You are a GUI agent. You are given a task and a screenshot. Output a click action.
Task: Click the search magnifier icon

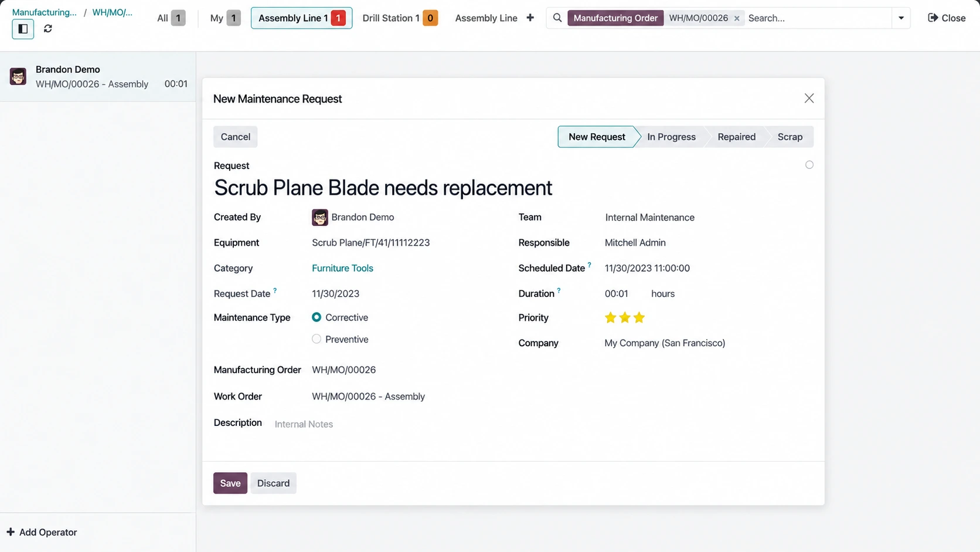click(557, 18)
